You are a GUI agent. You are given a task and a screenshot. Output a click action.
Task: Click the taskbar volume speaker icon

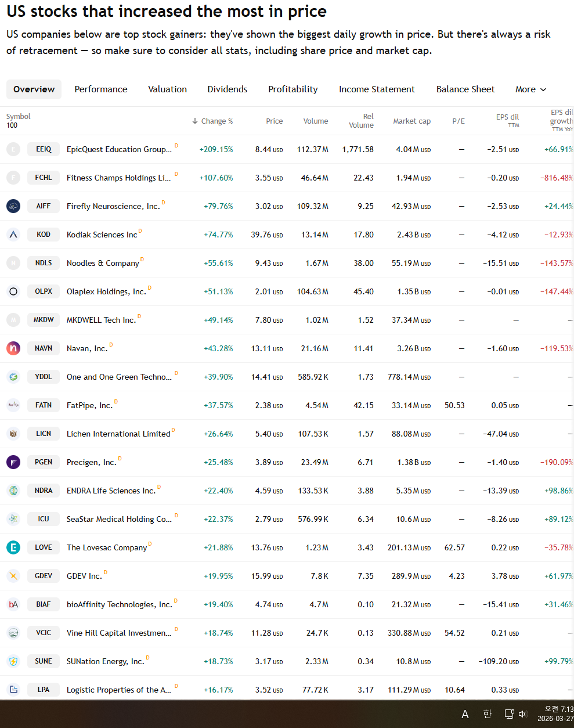(522, 714)
